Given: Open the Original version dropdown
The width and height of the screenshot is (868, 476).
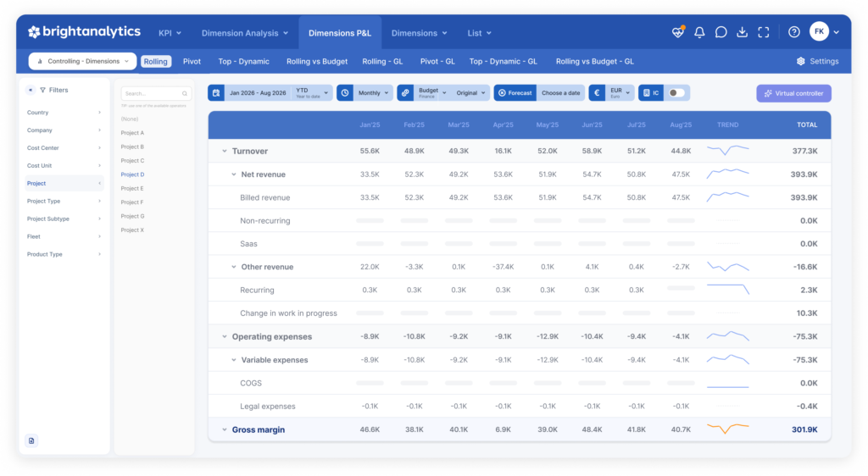Looking at the screenshot, I should pyautogui.click(x=470, y=93).
